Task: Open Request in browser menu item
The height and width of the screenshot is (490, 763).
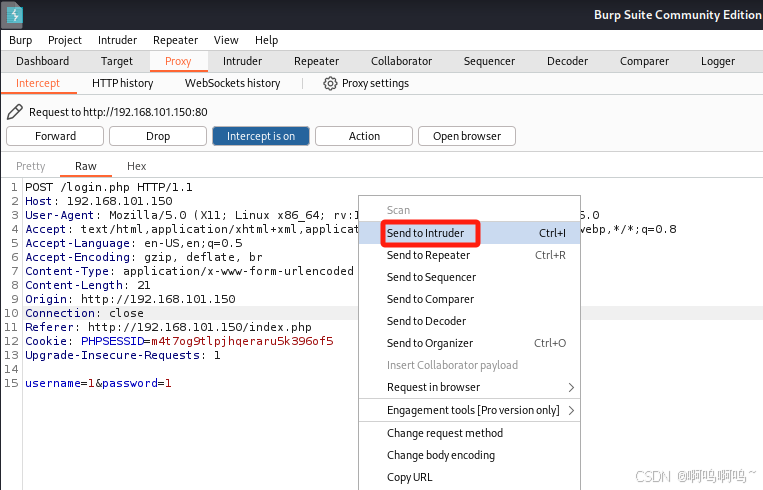Action: tap(470, 387)
